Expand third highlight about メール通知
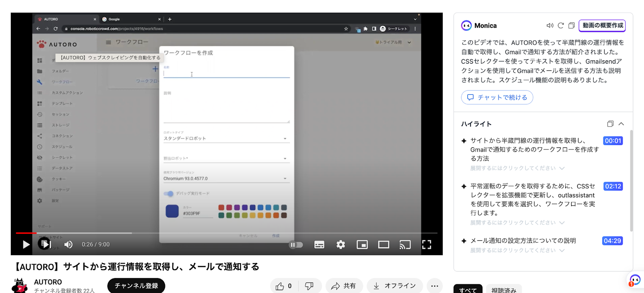 point(517,250)
